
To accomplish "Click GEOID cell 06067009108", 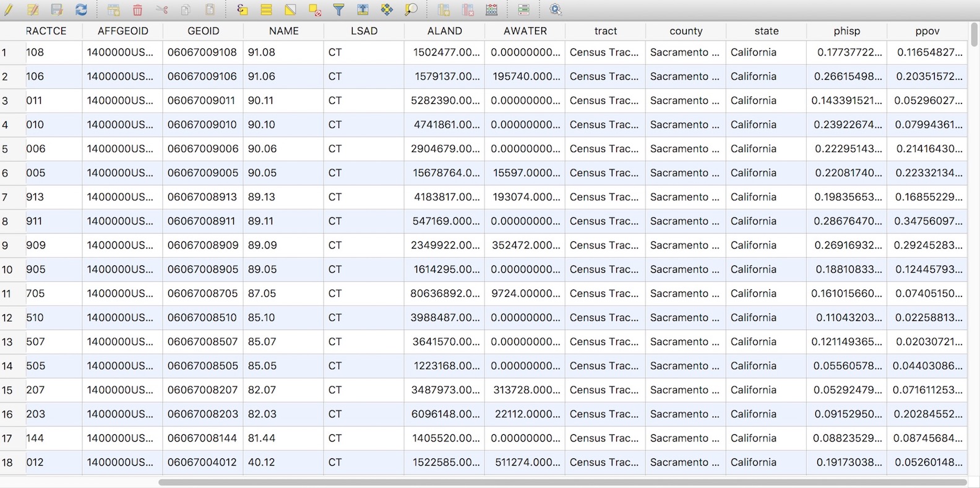I will [x=203, y=53].
